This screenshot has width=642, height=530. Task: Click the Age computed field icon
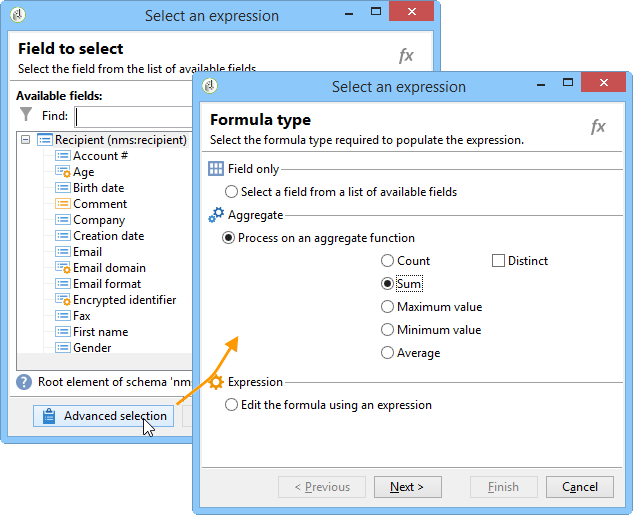pyautogui.click(x=62, y=172)
